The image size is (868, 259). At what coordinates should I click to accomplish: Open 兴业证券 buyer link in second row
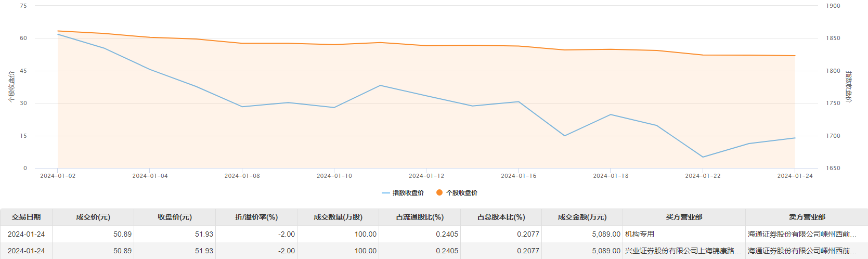(x=682, y=251)
